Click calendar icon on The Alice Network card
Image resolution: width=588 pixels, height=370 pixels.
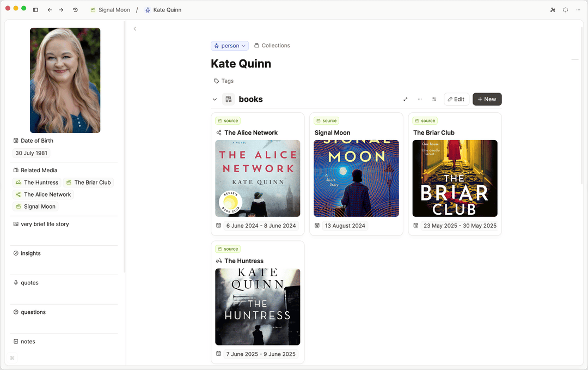(219, 226)
